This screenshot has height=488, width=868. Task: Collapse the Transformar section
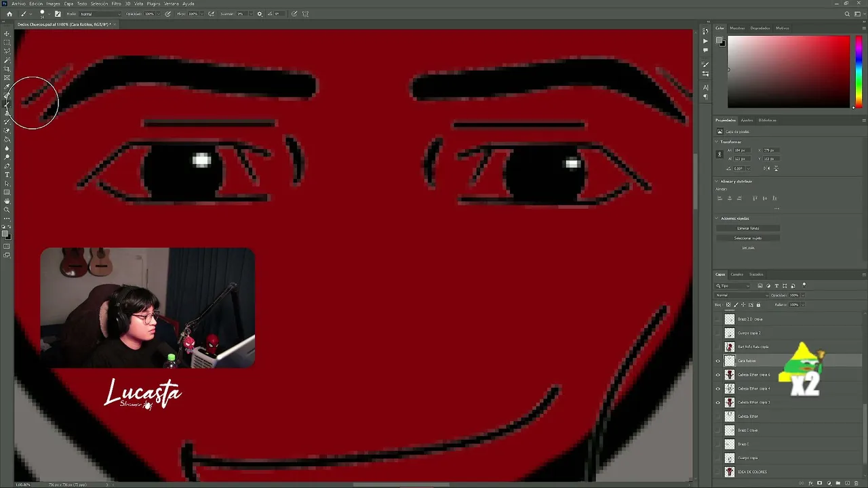(717, 142)
